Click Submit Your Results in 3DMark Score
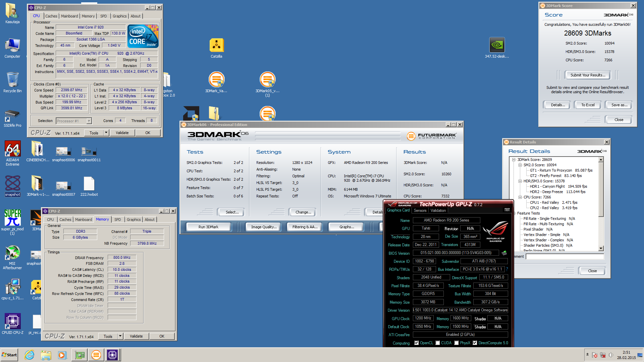This screenshot has width=644, height=362. point(588,75)
